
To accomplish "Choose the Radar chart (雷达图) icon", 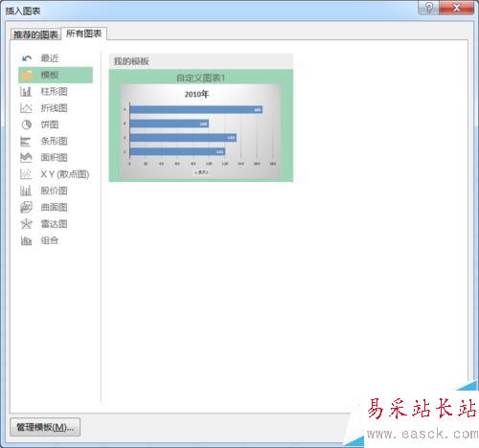I will click(26, 224).
